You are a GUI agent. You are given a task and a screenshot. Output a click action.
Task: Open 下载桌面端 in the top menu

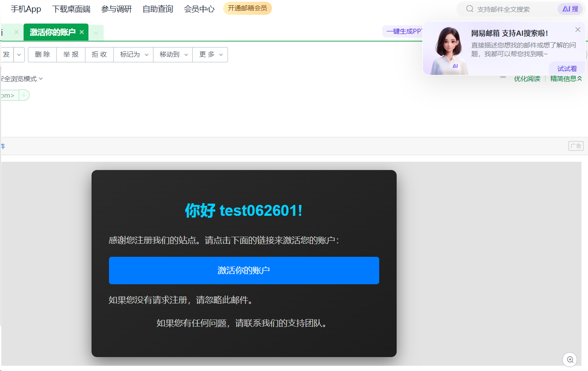tap(71, 9)
